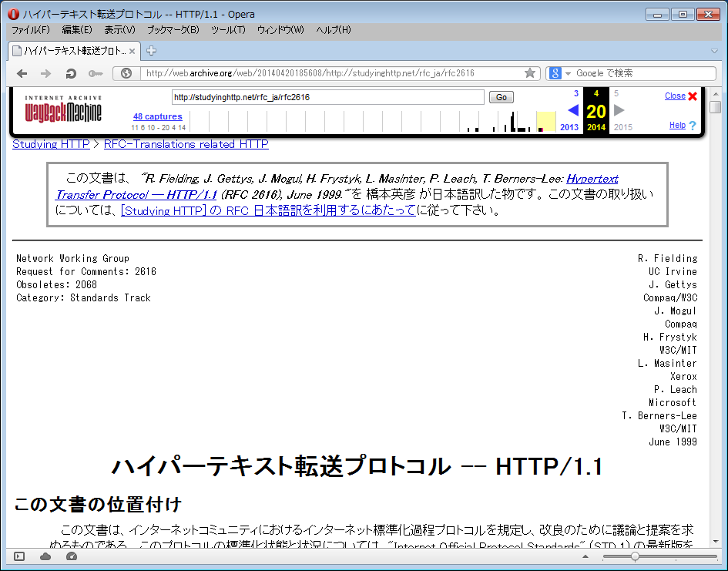Go back with the back arrow

(22, 73)
